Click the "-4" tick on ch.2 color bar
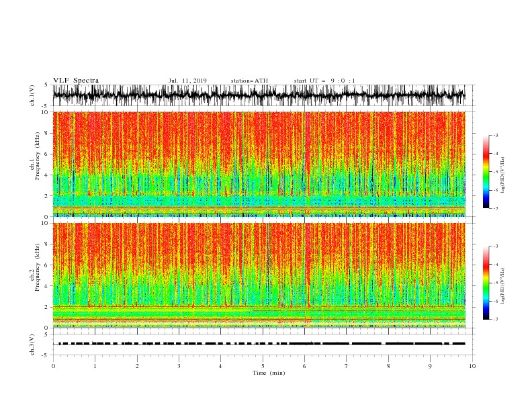The width and height of the screenshot is (532, 411). (x=496, y=265)
